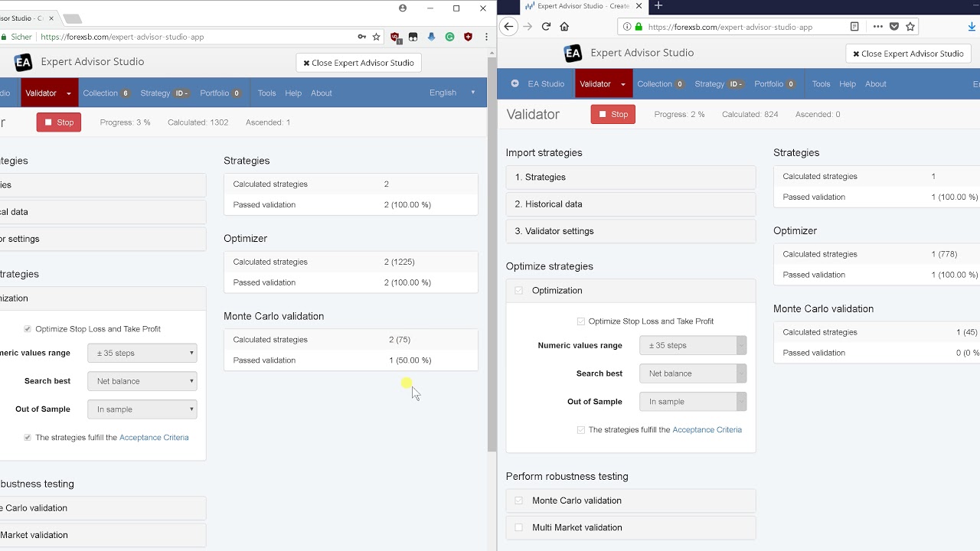Image resolution: width=980 pixels, height=551 pixels.
Task: Expand '2. Historical data' section in Firefox window
Action: click(x=631, y=204)
